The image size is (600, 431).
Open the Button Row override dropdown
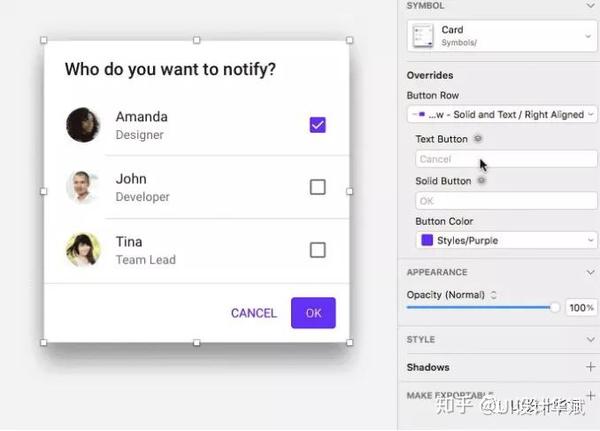click(502, 114)
